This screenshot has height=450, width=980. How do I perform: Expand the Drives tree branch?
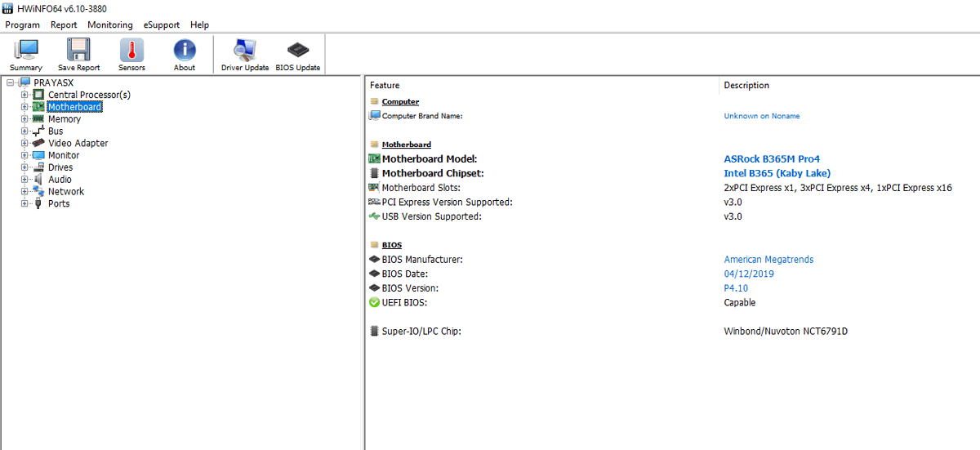pos(24,167)
